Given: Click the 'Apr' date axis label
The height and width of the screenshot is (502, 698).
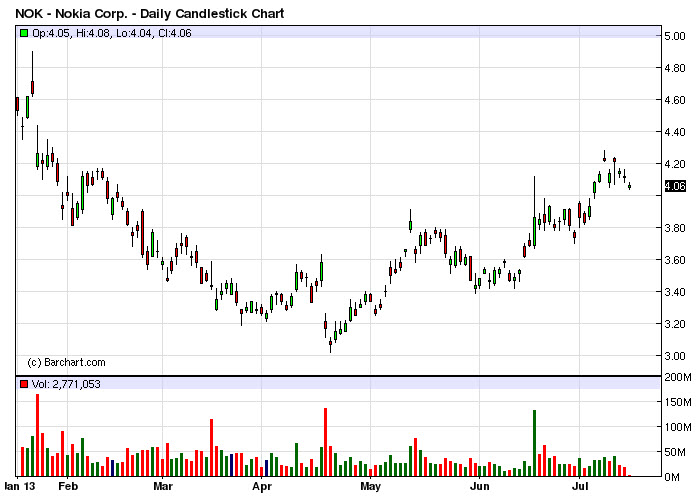Looking at the screenshot, I should tap(262, 486).
